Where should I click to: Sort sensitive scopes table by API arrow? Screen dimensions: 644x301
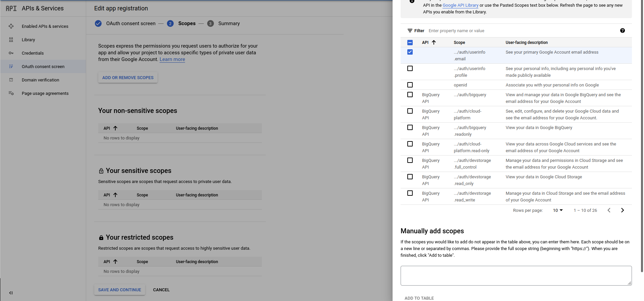click(x=115, y=195)
